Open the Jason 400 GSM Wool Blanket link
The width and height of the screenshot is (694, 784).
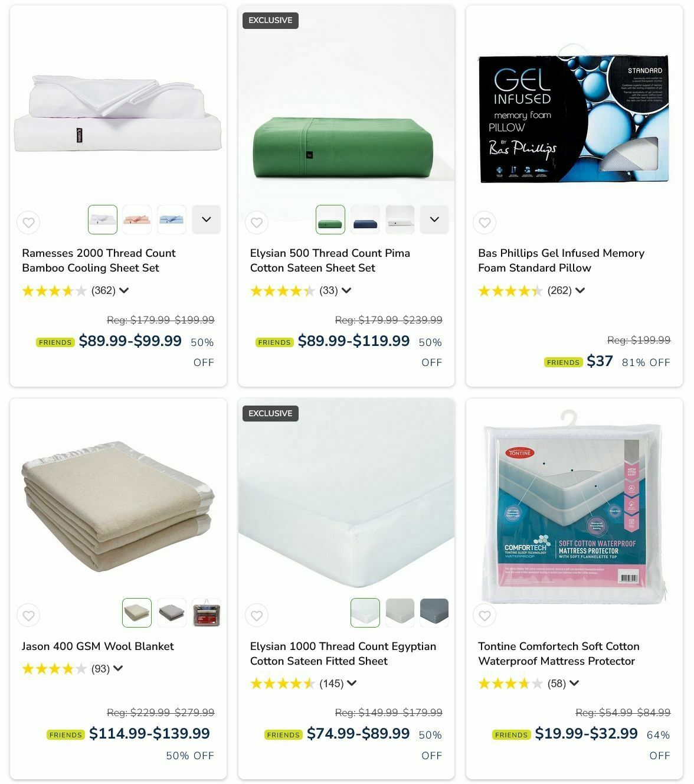(98, 646)
